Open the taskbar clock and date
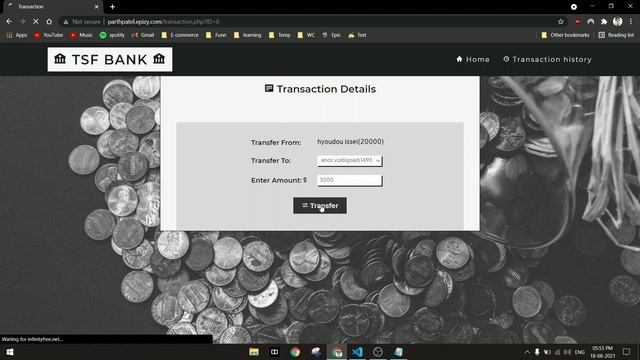 [x=602, y=352]
